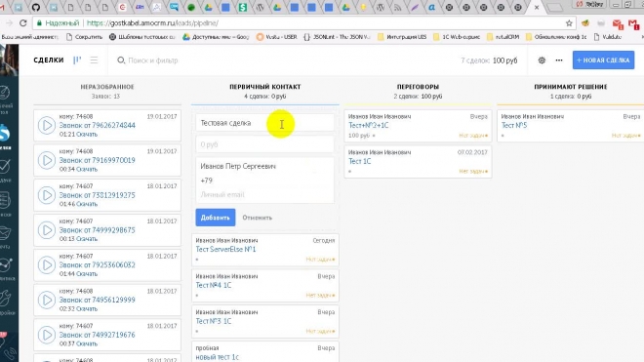Download the 00:34 call via Скачать

pyautogui.click(x=87, y=169)
